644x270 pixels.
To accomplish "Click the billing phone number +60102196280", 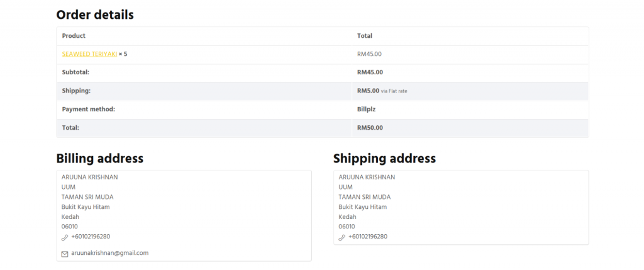I will [91, 237].
